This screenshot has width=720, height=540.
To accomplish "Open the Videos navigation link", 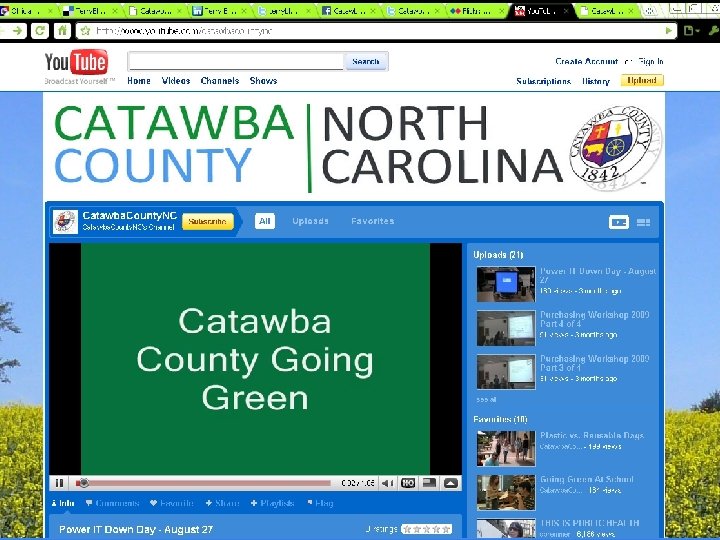I will (176, 81).
